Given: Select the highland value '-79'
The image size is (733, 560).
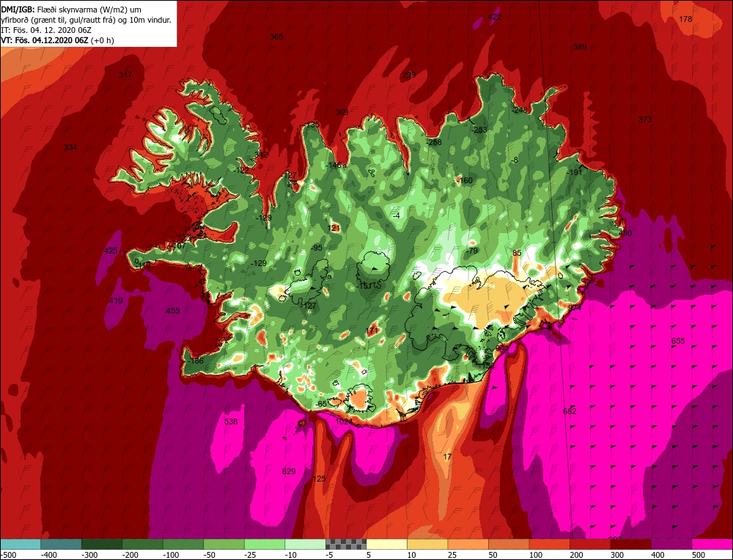Looking at the screenshot, I should coord(472,251).
